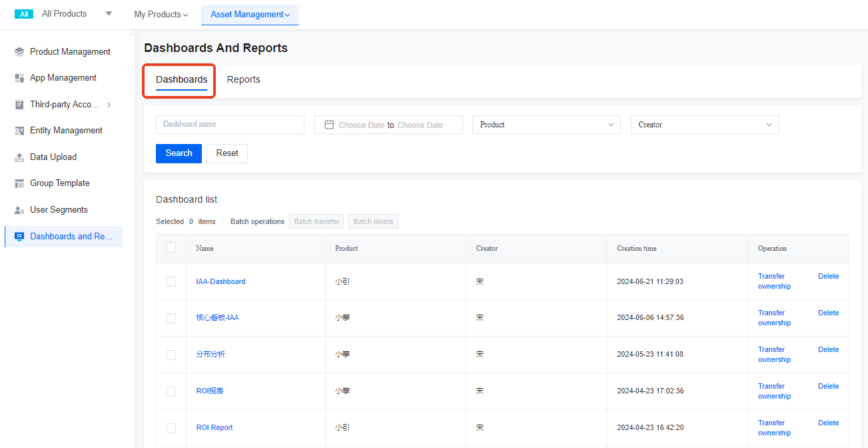
Task: Check the IAA-Dashboard row checkbox
Action: click(171, 281)
